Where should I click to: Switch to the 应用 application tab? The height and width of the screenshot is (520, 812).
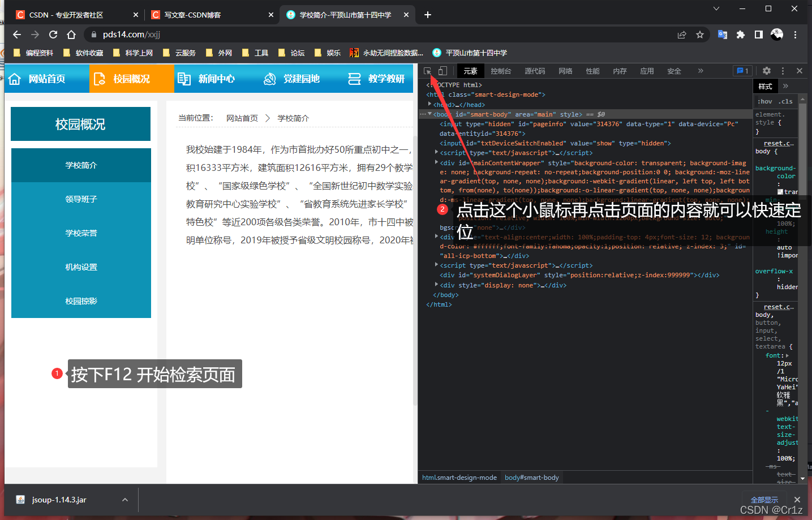[x=647, y=71]
